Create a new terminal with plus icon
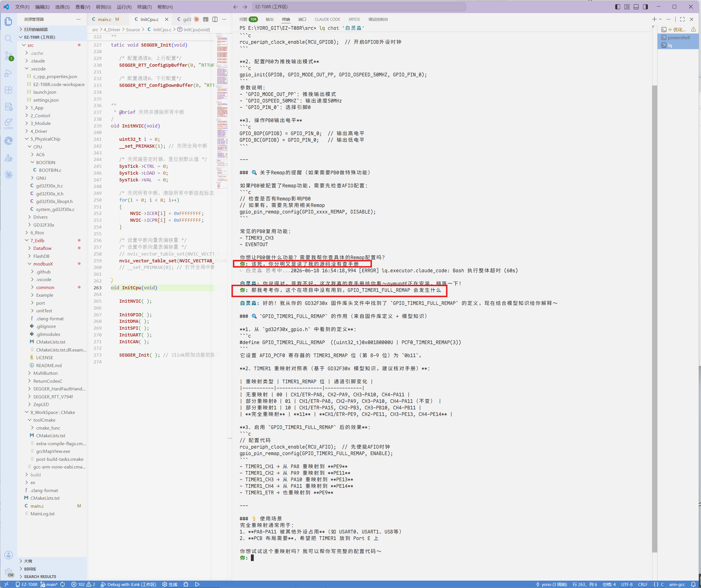The width and height of the screenshot is (701, 588). point(654,19)
